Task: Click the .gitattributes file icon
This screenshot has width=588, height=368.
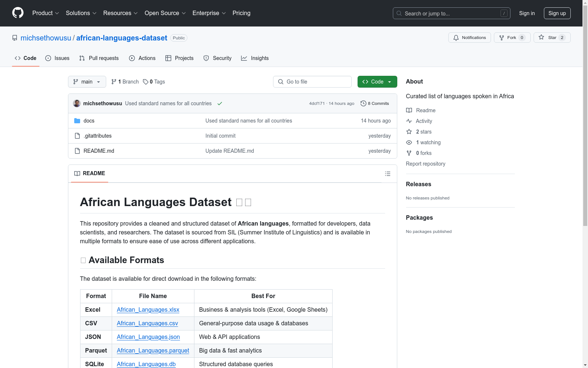Action: 77,136
